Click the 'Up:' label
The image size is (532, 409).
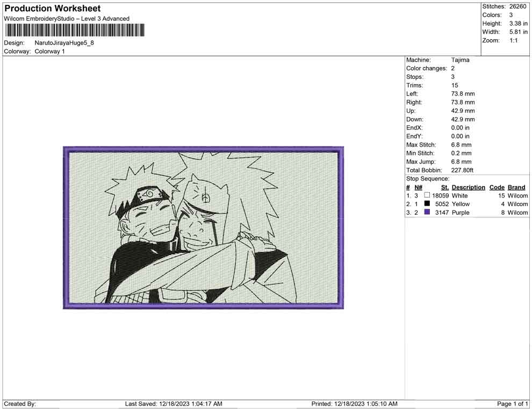411,111
